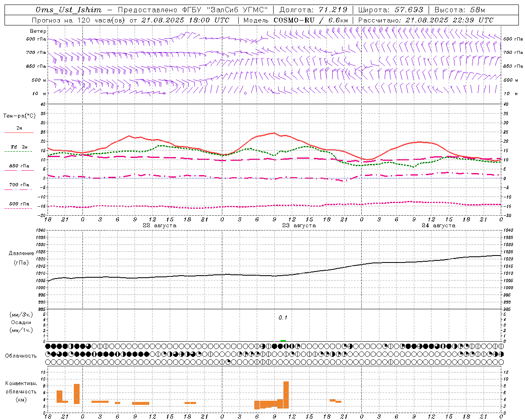Click the 23 августа date label
The image size is (525, 420).
point(299,226)
